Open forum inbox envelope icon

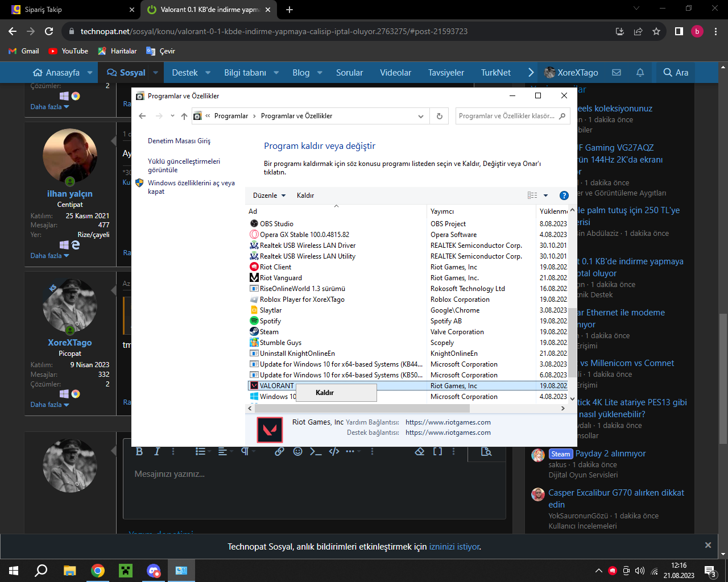coord(617,73)
